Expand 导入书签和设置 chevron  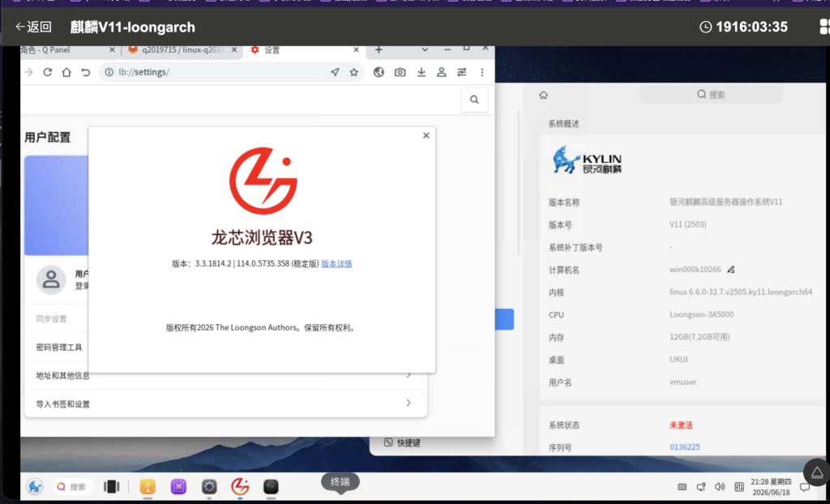point(409,403)
